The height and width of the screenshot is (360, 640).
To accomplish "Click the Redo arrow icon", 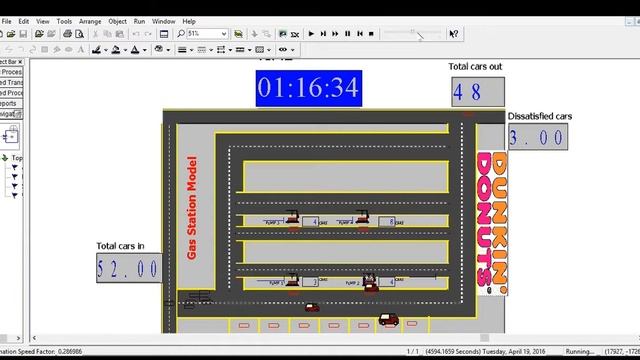I will 148,34.
